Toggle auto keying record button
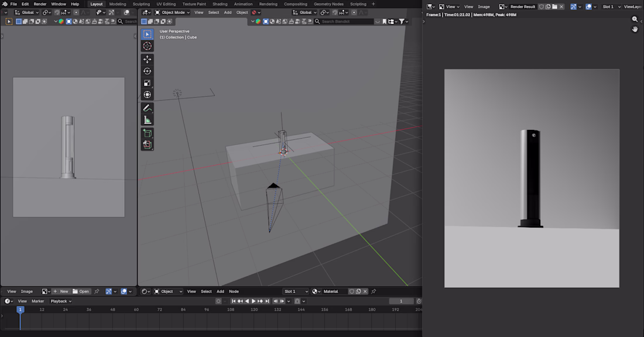Screen dimensions: 644x337 point(218,301)
